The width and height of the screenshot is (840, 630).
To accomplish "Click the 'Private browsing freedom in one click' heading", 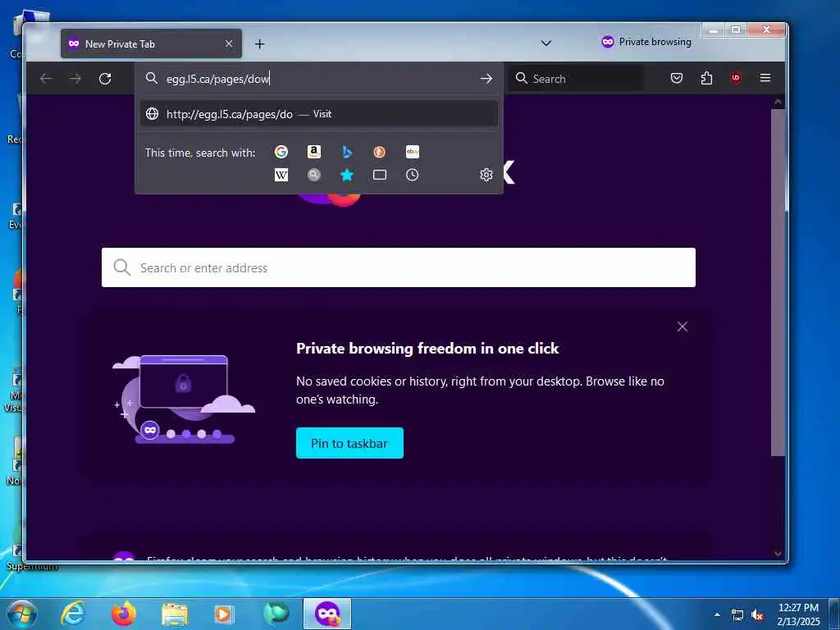I will click(427, 349).
